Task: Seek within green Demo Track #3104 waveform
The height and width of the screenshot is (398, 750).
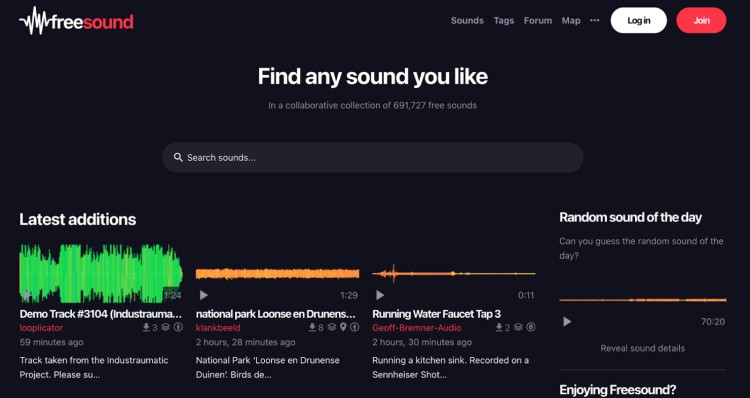Action: 101,273
